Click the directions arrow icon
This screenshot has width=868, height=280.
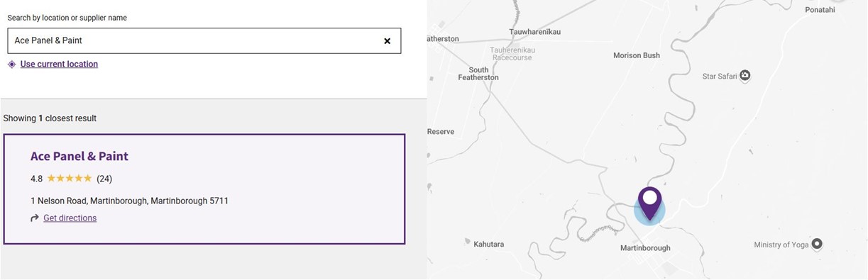(35, 218)
